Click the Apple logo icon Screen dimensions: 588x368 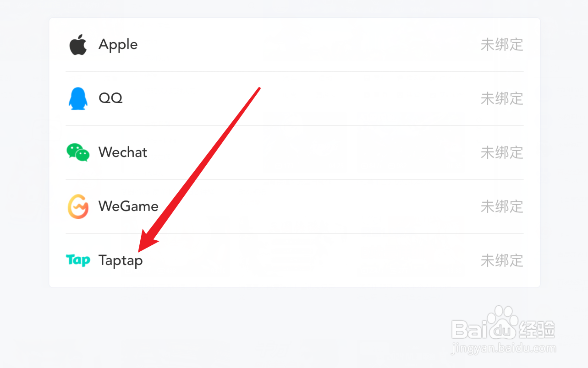[78, 44]
